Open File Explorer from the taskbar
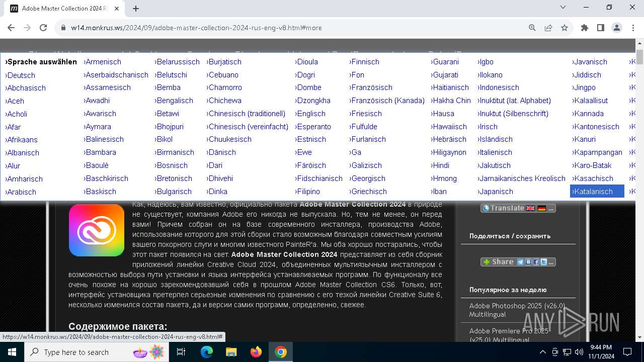 pyautogui.click(x=231, y=352)
